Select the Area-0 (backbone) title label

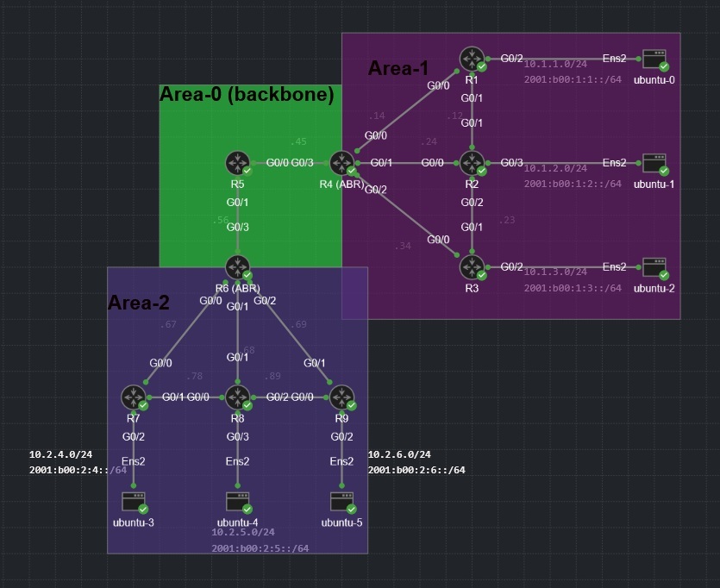point(247,94)
